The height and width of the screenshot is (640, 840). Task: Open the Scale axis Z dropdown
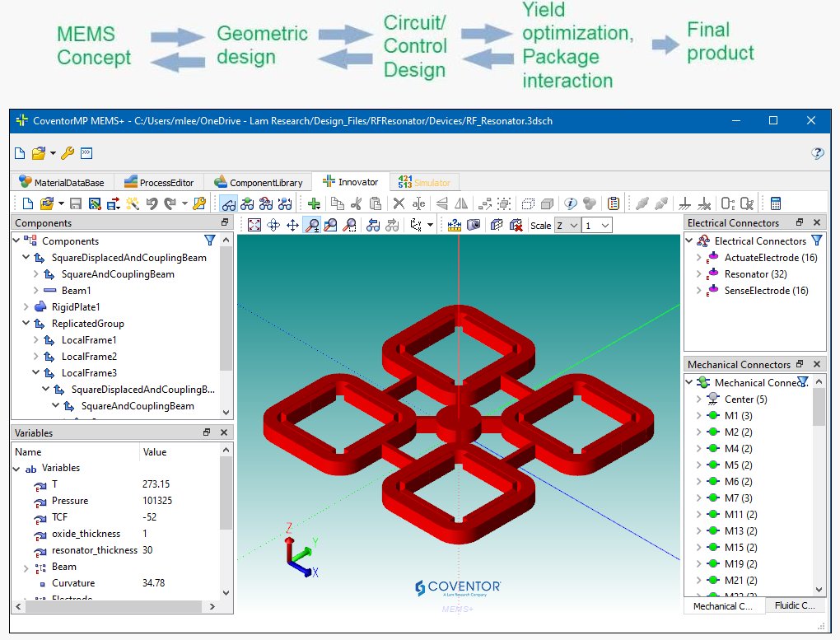click(x=567, y=226)
